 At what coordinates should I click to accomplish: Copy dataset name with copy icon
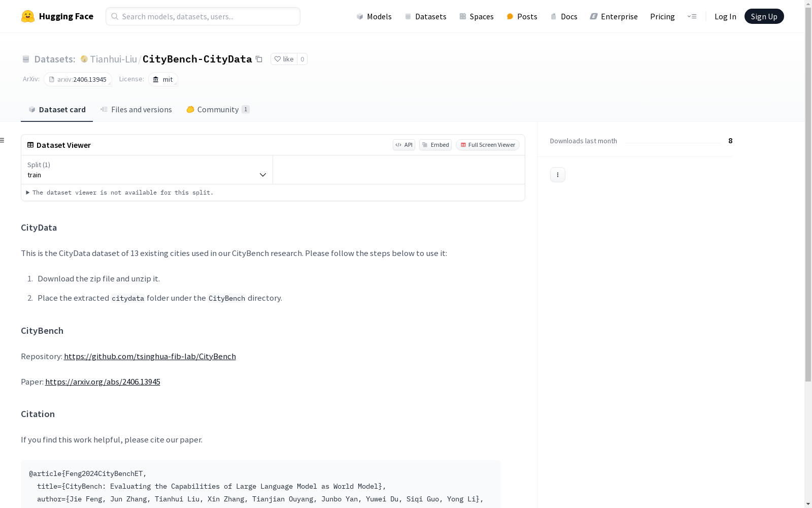(259, 59)
